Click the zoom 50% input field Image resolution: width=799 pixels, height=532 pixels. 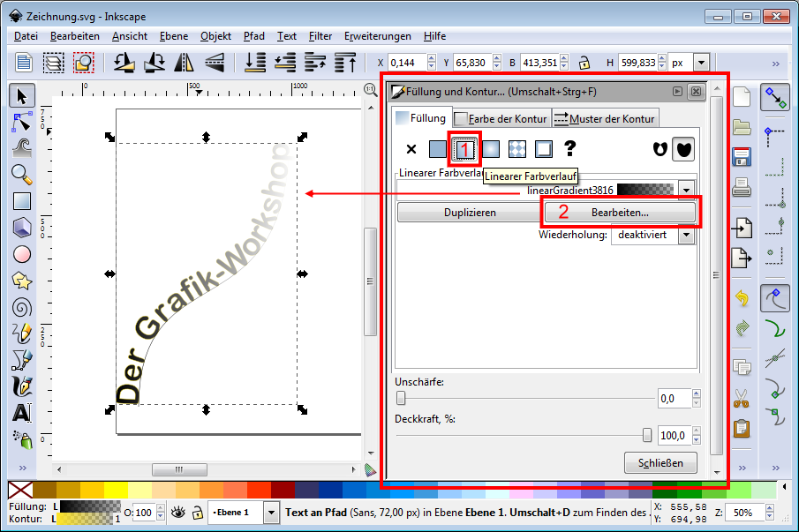tap(744, 513)
